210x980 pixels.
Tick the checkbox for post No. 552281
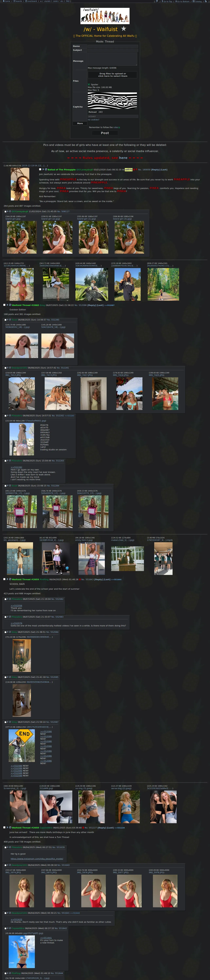tap(5, 367)
